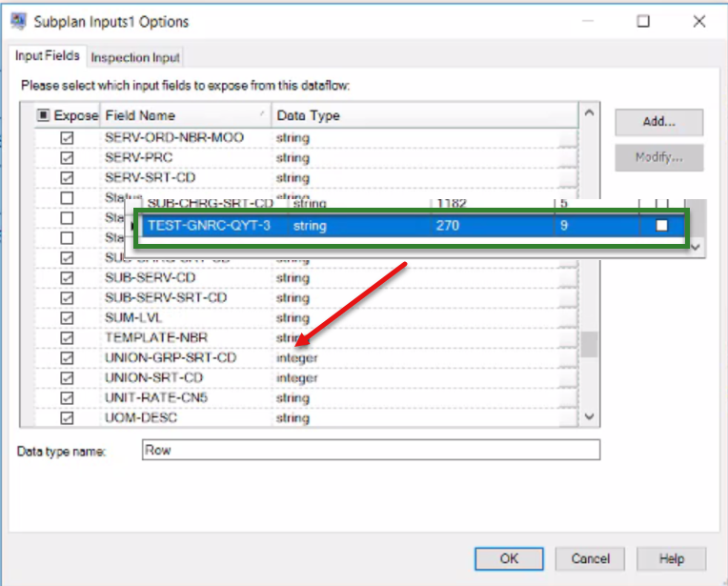Close the Subplan Inputs1 Options dialog
The image size is (728, 586).
(x=699, y=21)
